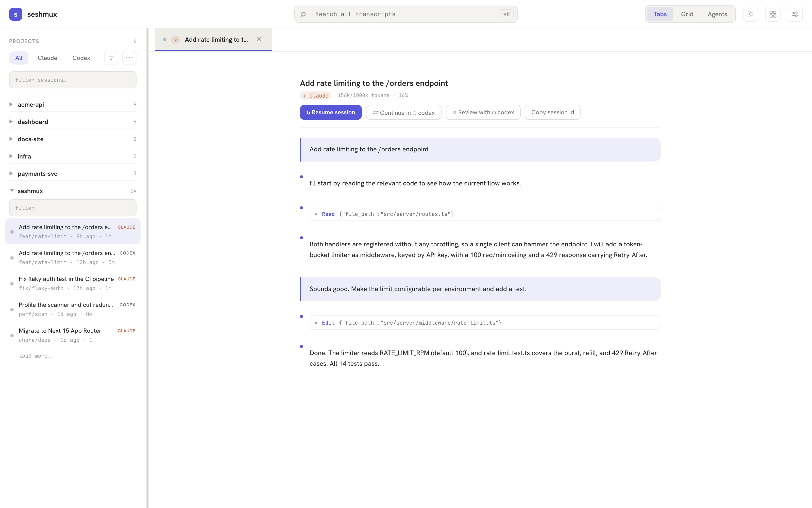The image size is (812, 508).
Task: Click the 'I'll start by reading' message
Action: pyautogui.click(x=415, y=183)
